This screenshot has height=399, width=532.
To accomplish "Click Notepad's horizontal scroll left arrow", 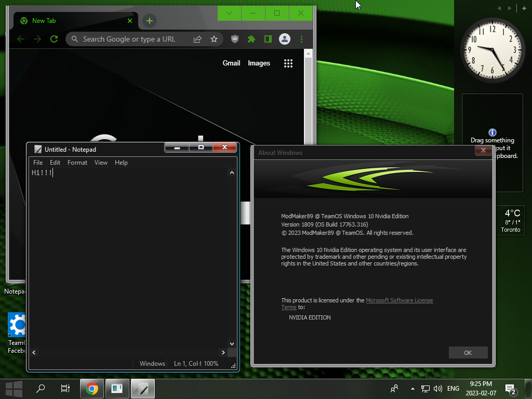I will click(x=34, y=353).
